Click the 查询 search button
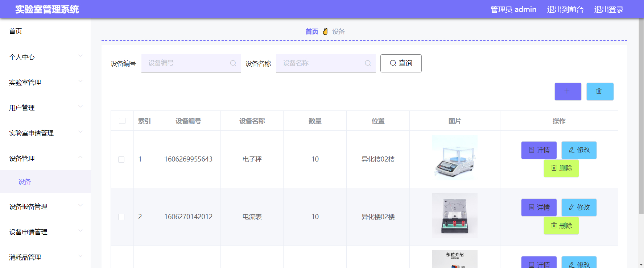This screenshot has height=268, width=644. click(x=401, y=63)
